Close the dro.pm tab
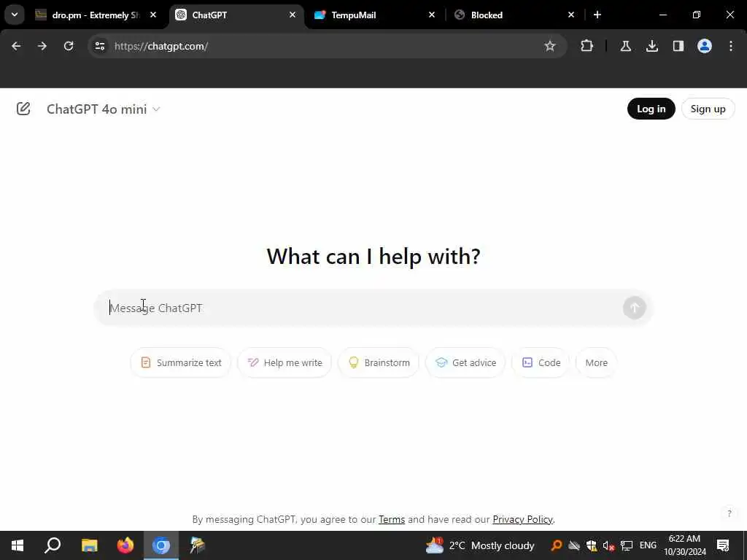 coord(153,15)
